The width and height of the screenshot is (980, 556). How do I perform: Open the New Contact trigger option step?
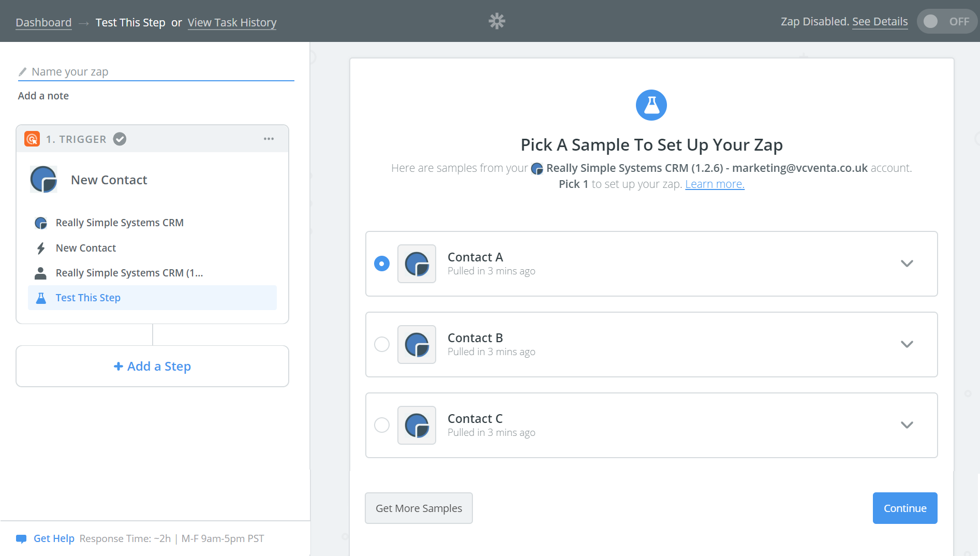[x=152, y=248]
